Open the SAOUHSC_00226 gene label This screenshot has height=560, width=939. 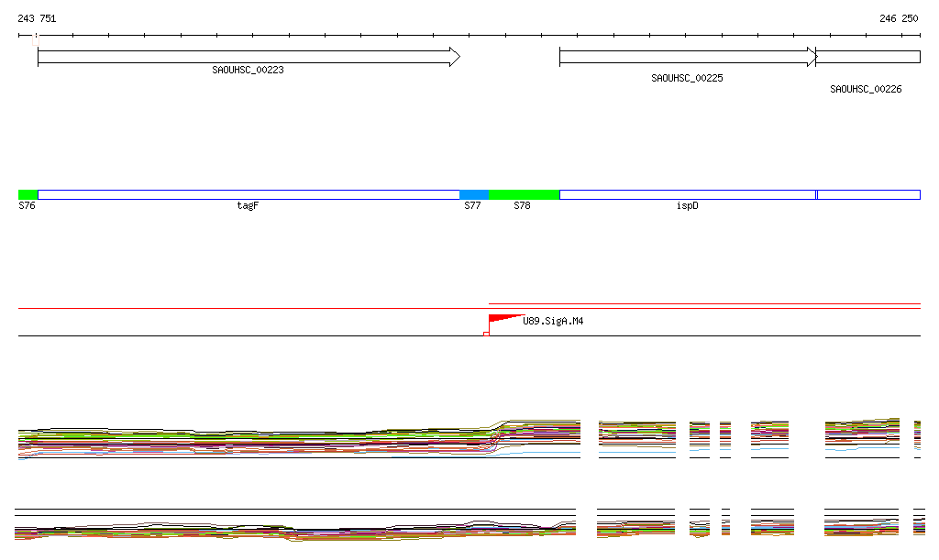[x=866, y=90]
